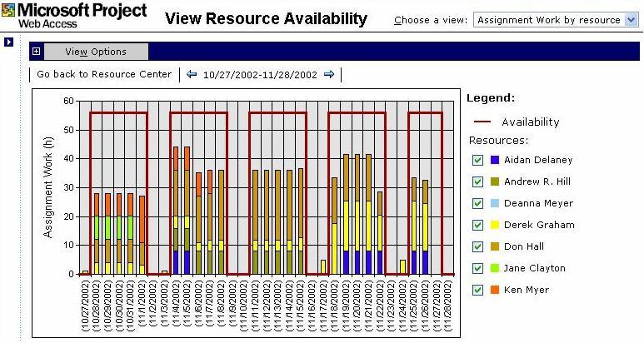Image resolution: width=644 pixels, height=343 pixels.
Task: Click the olive Andrew R. Hill swatch
Action: click(495, 181)
